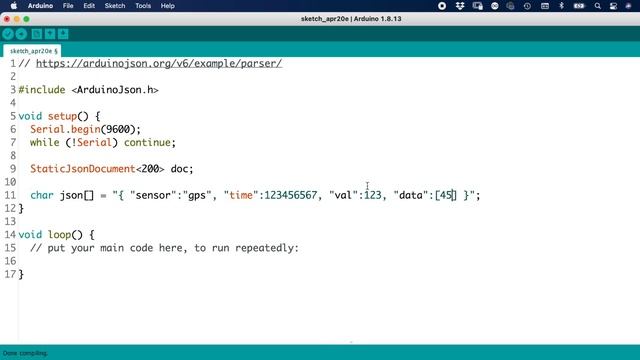Click on 'void loop() {' line

click(x=56, y=235)
